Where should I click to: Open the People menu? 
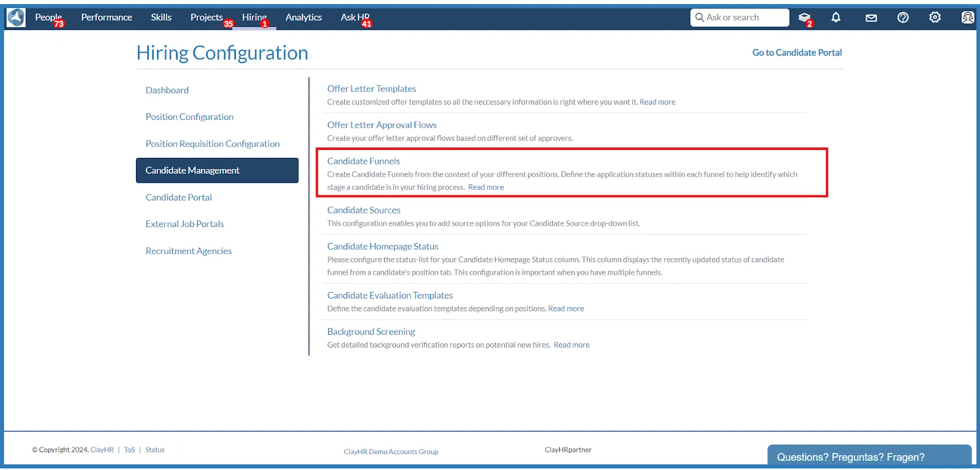pyautogui.click(x=48, y=18)
